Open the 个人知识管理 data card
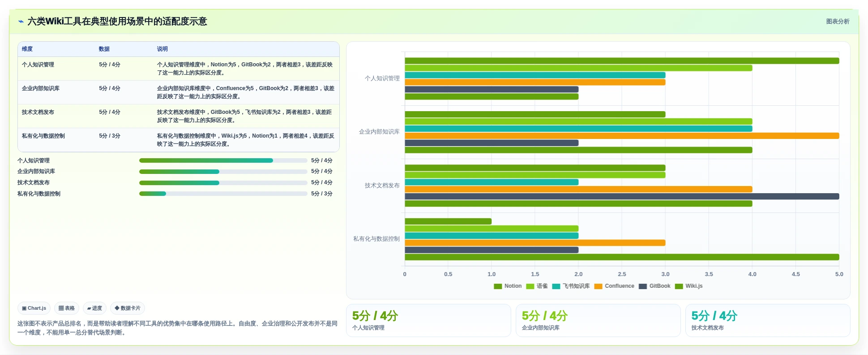This screenshot has width=868, height=355. click(x=428, y=320)
